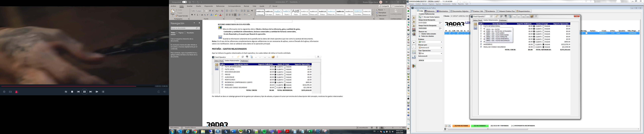Image resolution: width=644 pixels, height=134 pixels.
Task: Click the Comentarios button in Word
Action: click(398, 6)
